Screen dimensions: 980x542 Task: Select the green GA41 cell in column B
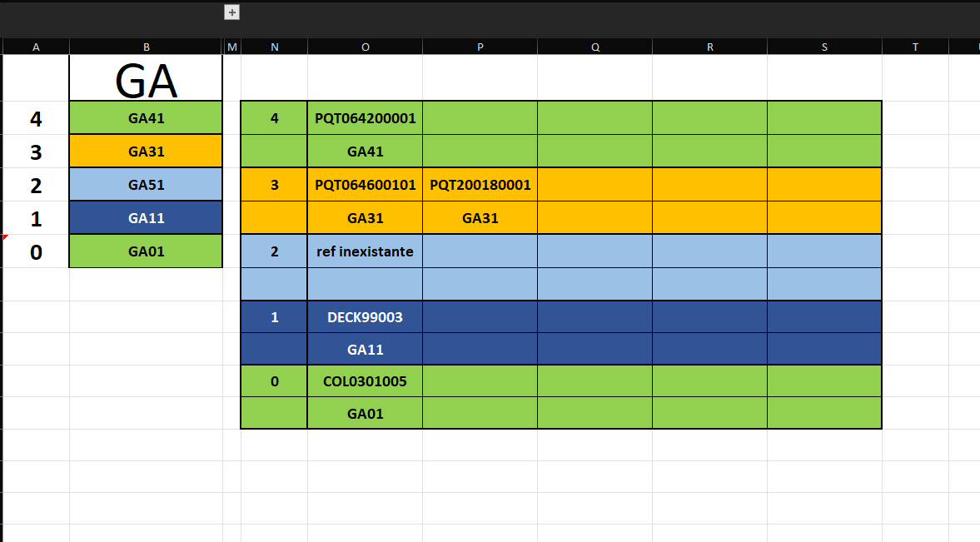tap(146, 118)
